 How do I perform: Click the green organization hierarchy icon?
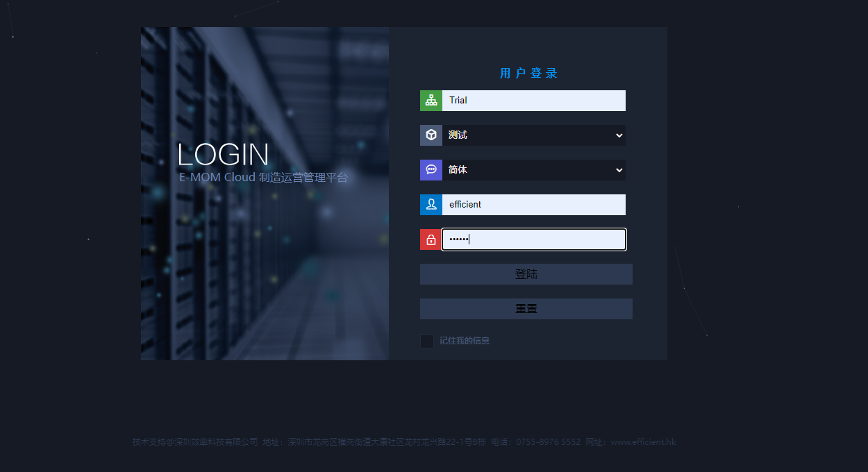click(431, 101)
